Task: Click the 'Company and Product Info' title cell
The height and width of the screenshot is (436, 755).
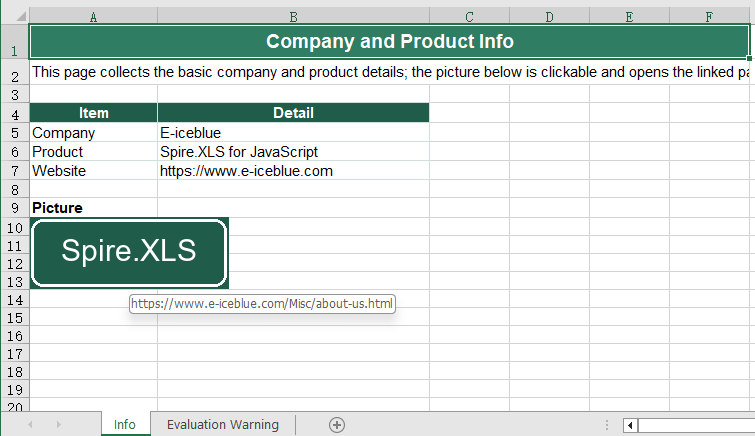Action: pyautogui.click(x=389, y=41)
